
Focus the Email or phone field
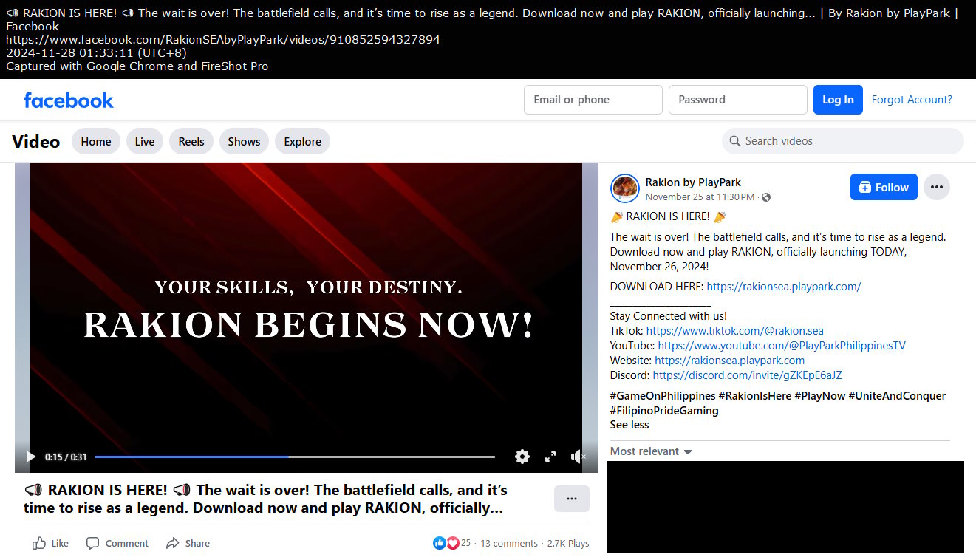coord(593,100)
